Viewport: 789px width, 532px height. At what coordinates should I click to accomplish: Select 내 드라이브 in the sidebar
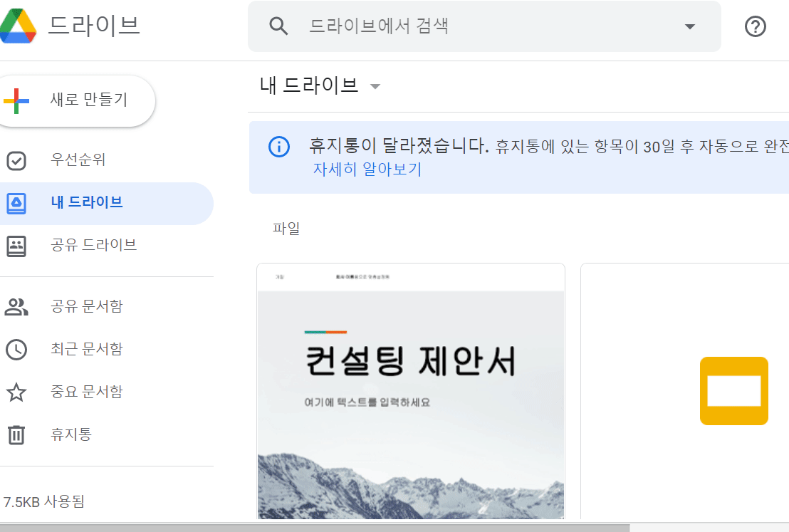point(107,204)
